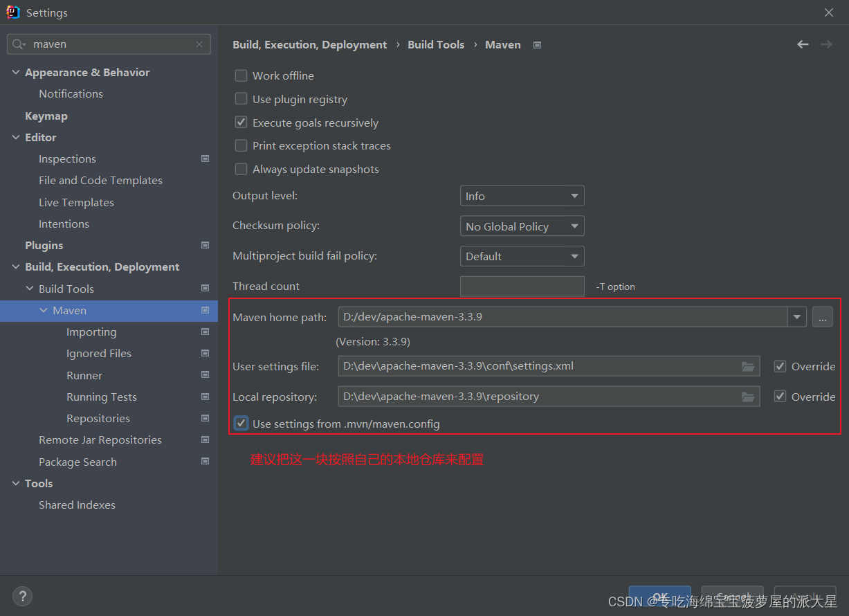Collapse the Maven tree node
The width and height of the screenshot is (849, 616).
pyautogui.click(x=44, y=310)
